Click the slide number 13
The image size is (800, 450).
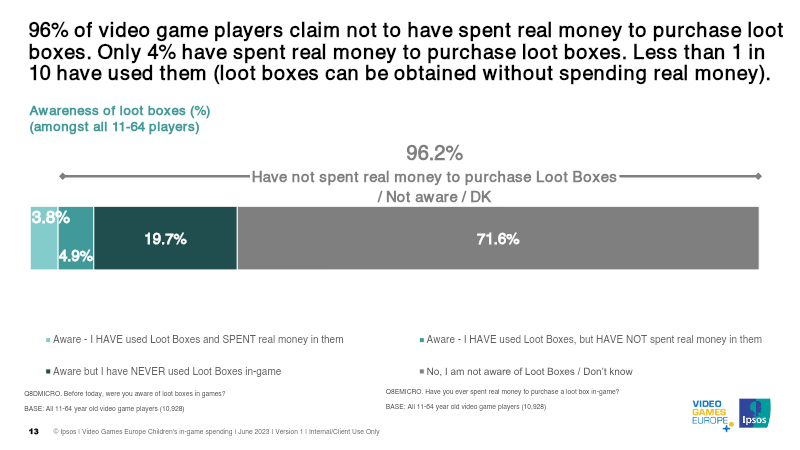click(x=34, y=432)
